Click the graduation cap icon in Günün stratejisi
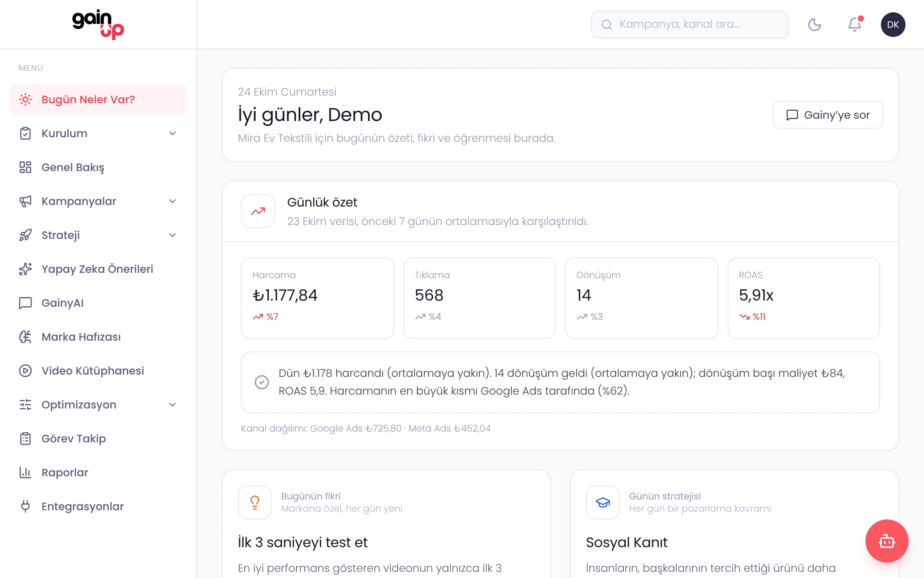This screenshot has width=924, height=578. coord(603,502)
